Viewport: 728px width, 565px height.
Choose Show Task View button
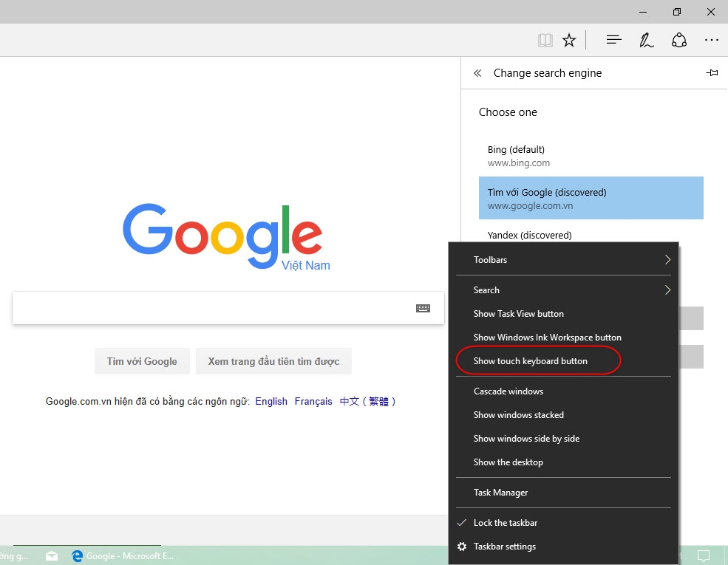(564, 314)
